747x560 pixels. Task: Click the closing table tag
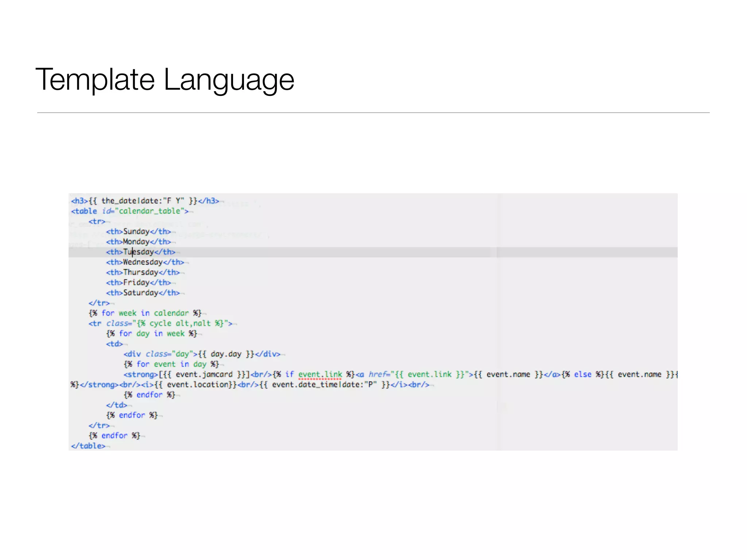point(88,446)
